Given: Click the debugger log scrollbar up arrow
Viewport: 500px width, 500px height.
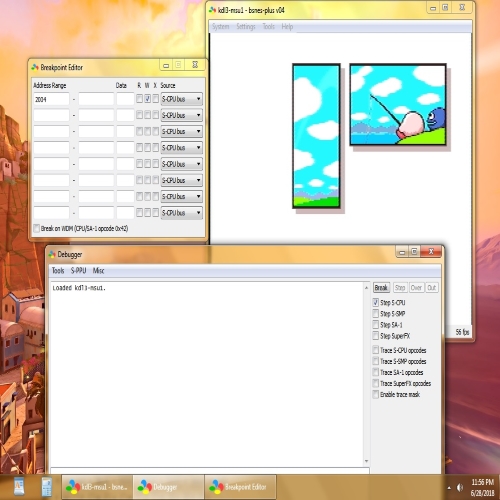Looking at the screenshot, I should coord(366,287).
